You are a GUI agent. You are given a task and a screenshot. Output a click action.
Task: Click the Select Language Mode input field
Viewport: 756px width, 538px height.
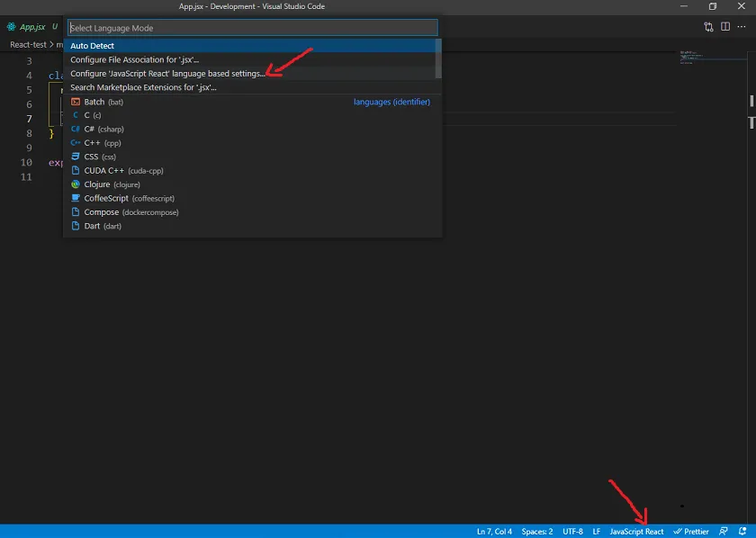253,28
